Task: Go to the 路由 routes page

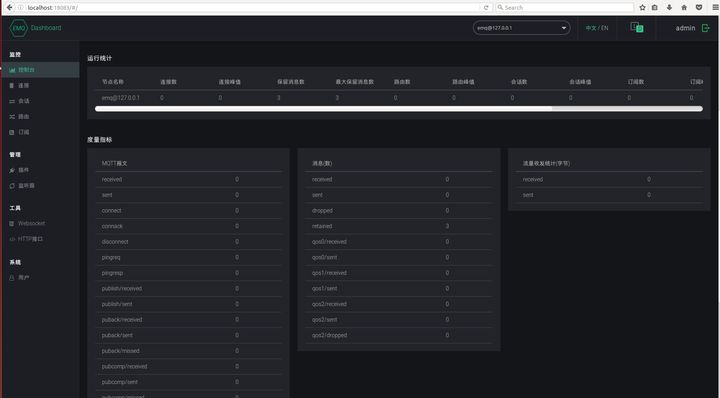Action: pos(40,117)
